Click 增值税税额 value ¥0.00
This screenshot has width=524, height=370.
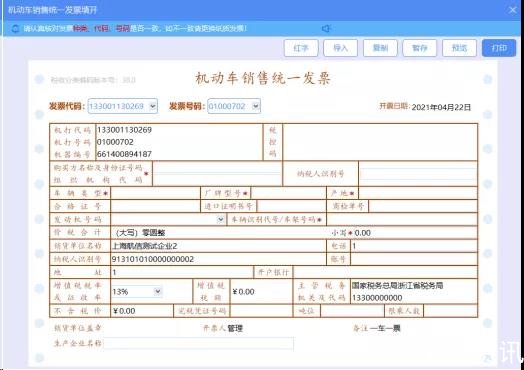pyautogui.click(x=244, y=292)
